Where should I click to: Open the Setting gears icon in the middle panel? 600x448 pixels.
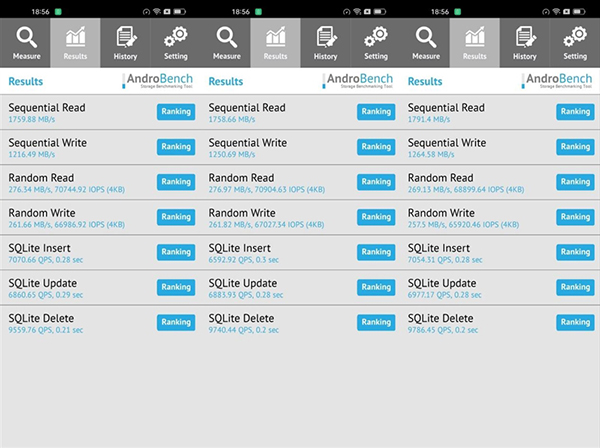[x=375, y=37]
